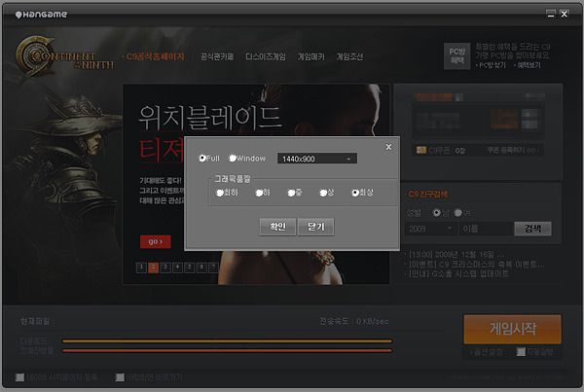This screenshot has height=392, width=584.
Task: Select the Full screen radio button
Action: [x=202, y=159]
